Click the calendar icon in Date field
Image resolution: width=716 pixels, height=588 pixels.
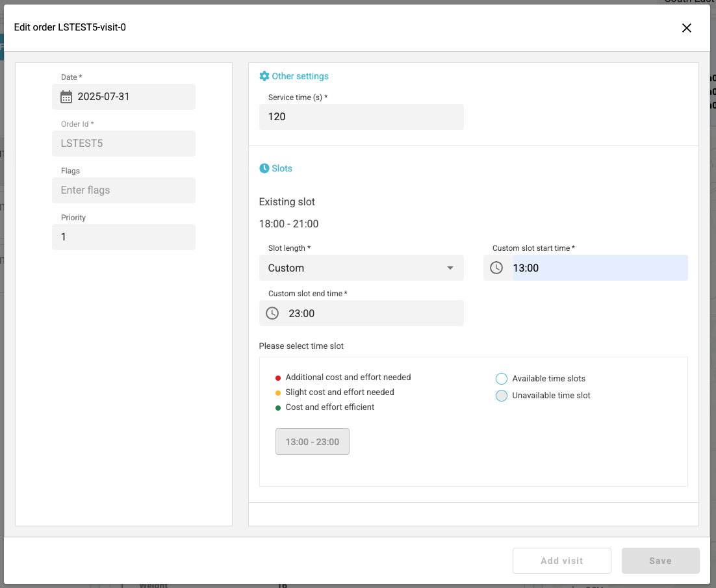66,97
